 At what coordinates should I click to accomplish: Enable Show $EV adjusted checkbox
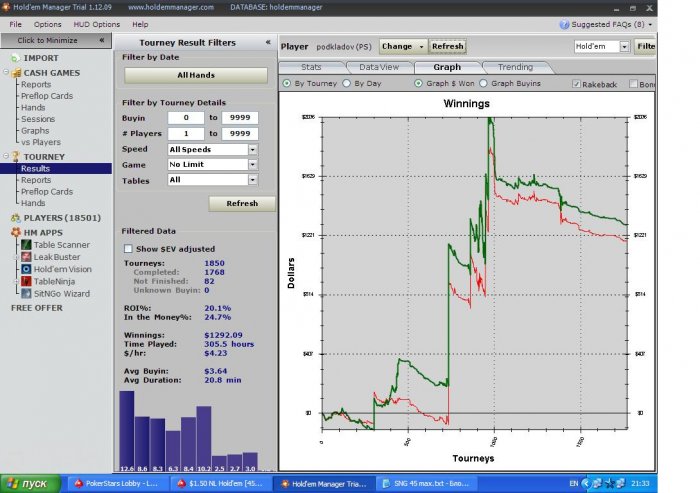(x=128, y=249)
